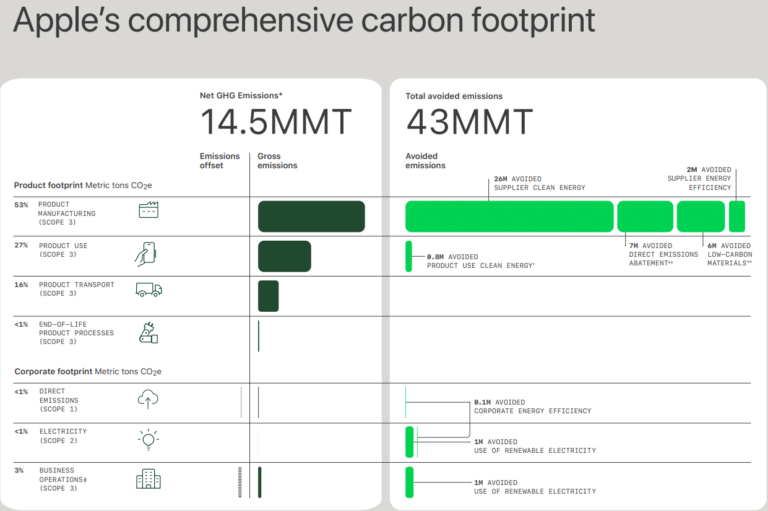
Task: Click the hand-holding-phone Product Use icon
Action: coord(146,254)
